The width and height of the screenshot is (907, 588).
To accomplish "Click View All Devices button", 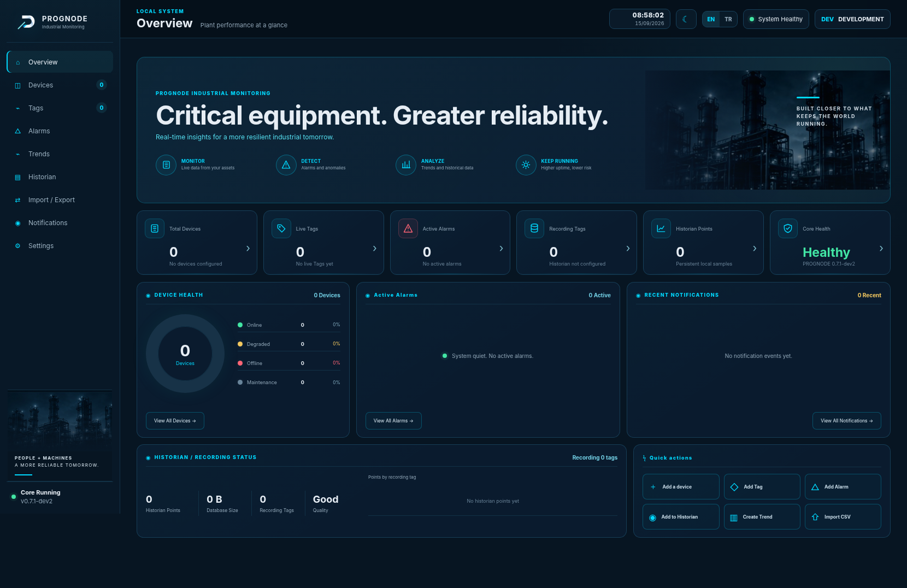I will click(175, 421).
